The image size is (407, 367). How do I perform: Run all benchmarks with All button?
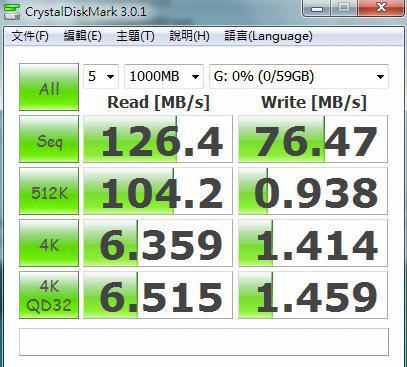click(49, 87)
